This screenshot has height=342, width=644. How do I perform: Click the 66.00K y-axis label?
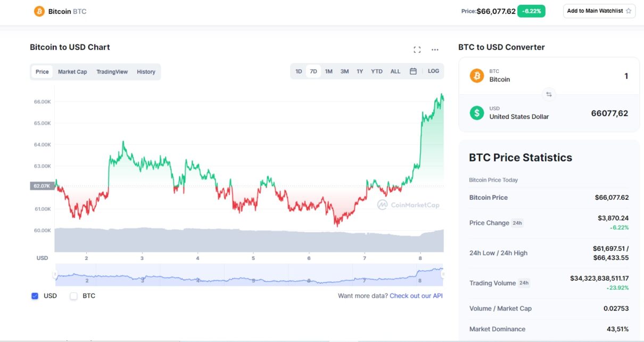point(42,102)
